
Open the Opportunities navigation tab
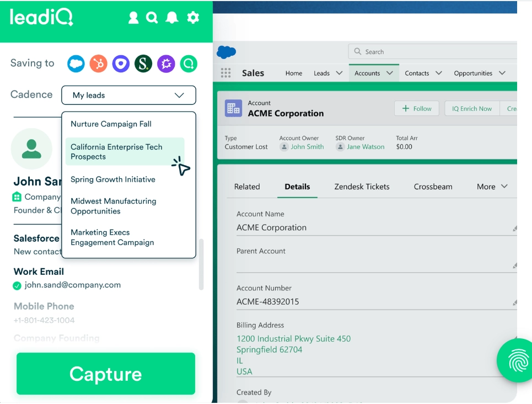click(473, 73)
